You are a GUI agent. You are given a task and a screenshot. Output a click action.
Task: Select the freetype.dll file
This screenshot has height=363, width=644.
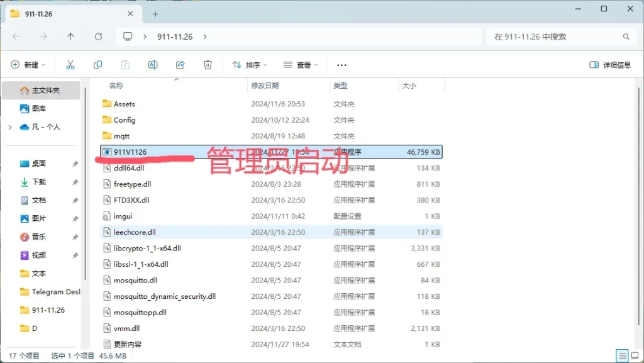click(x=271, y=184)
